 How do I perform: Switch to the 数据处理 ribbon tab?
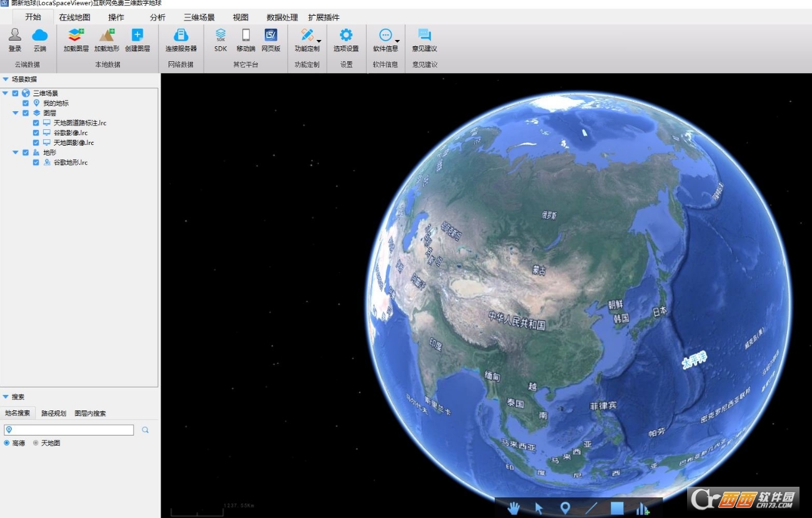pyautogui.click(x=282, y=17)
